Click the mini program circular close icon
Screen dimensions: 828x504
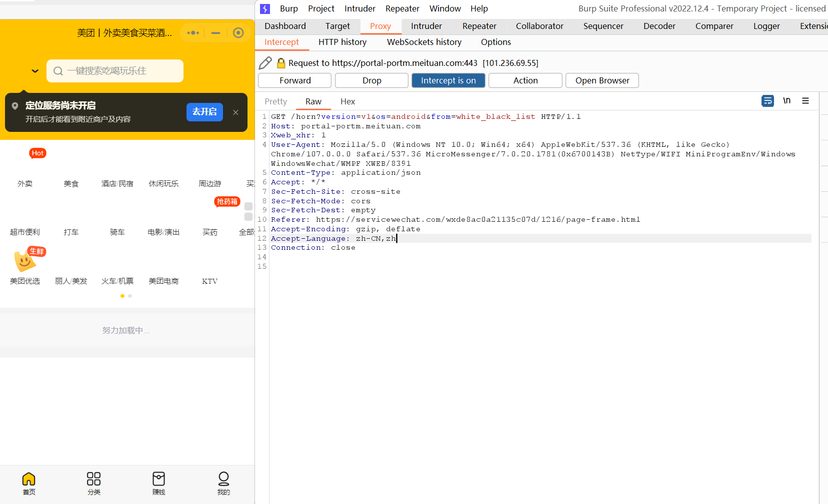pos(238,33)
